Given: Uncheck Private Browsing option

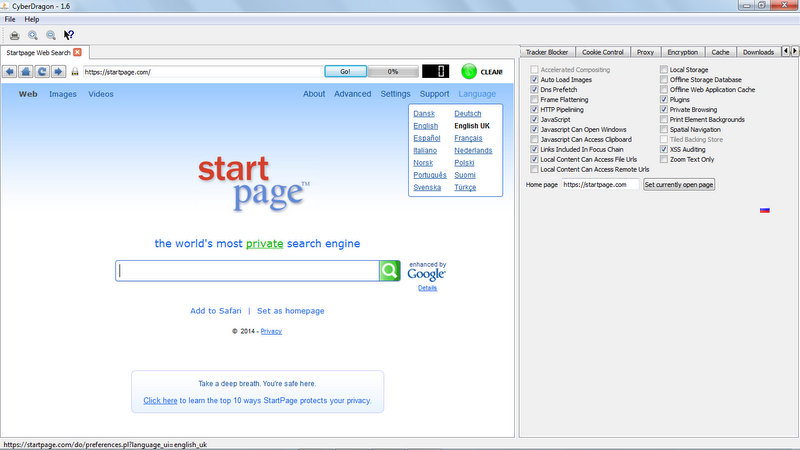Looking at the screenshot, I should tap(664, 109).
